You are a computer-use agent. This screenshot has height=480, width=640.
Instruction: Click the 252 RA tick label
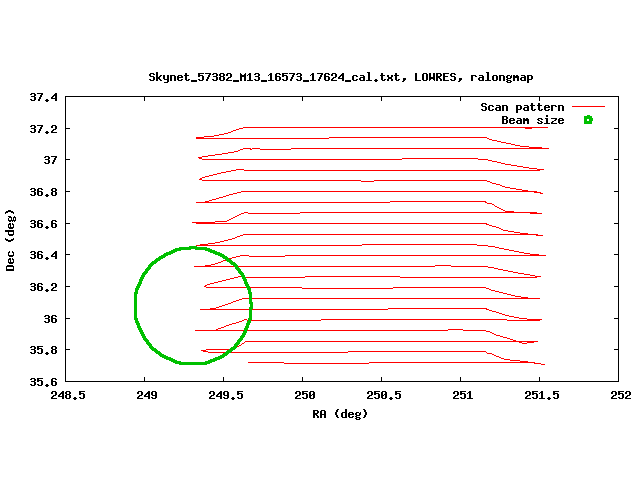click(621, 395)
